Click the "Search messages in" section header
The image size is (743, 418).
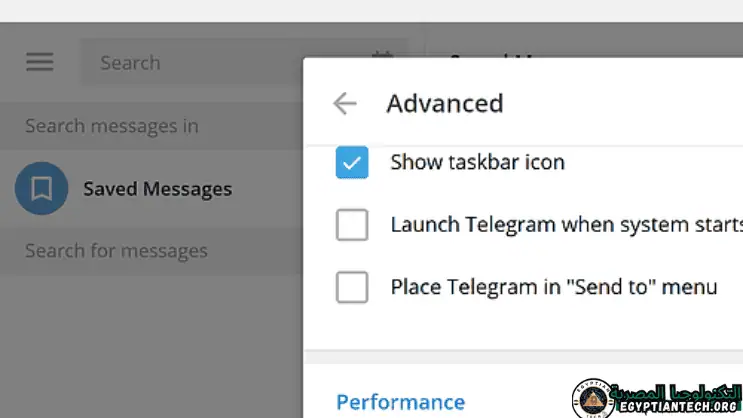pos(111,126)
